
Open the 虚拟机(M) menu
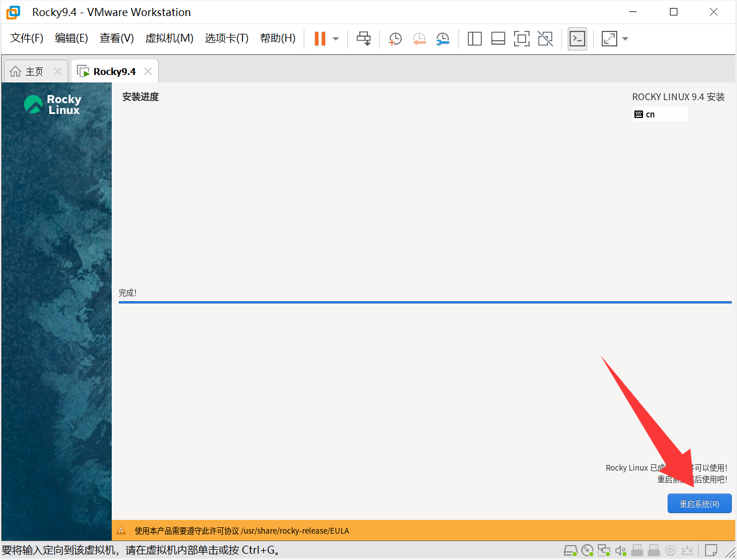tap(169, 38)
